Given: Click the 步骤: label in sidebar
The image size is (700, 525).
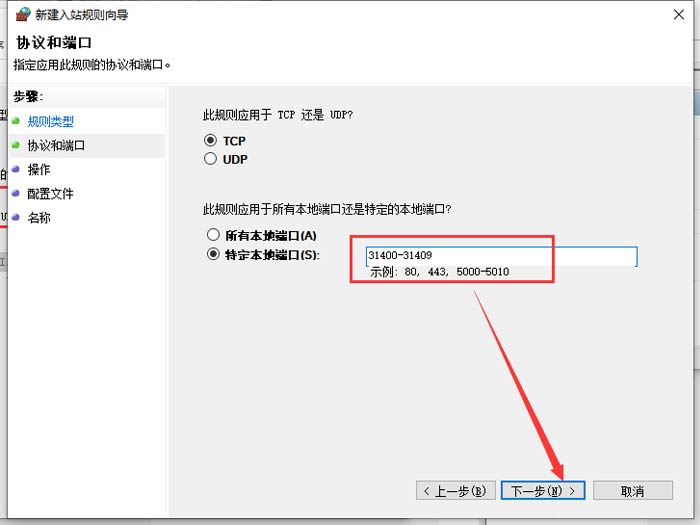Looking at the screenshot, I should (x=28, y=96).
